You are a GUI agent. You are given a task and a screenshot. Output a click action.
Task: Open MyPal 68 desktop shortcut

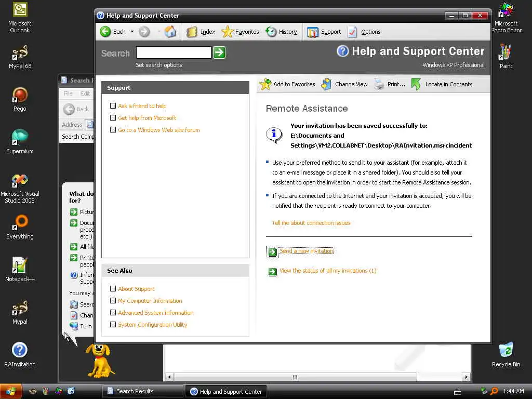tap(20, 57)
